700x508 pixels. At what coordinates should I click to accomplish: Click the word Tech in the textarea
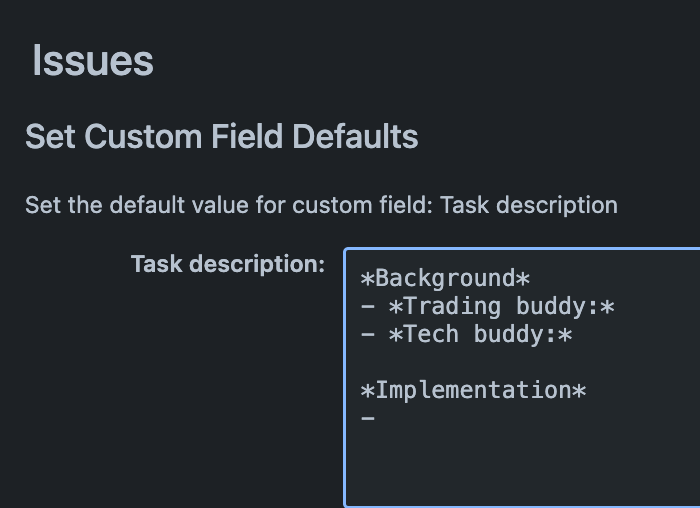[431, 334]
